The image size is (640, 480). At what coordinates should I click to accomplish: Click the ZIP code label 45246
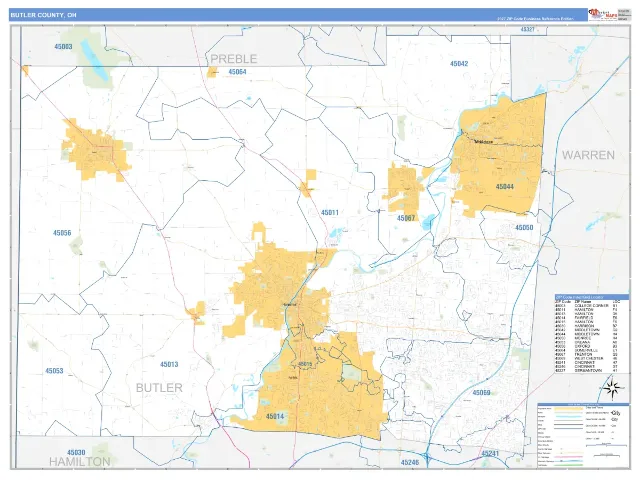[410, 462]
